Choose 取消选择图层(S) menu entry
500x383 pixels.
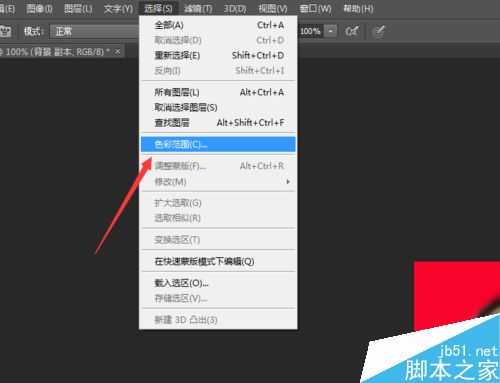pos(218,107)
